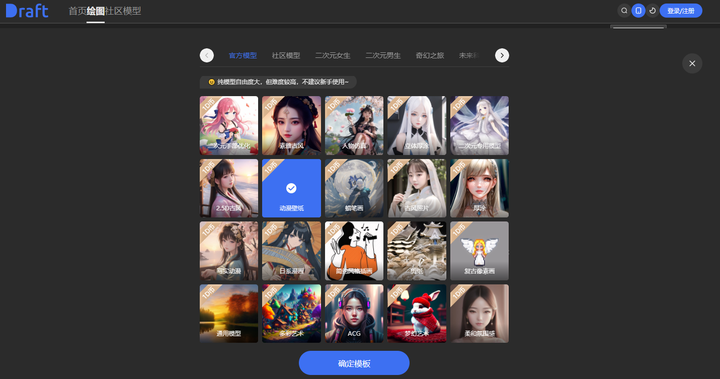
Task: Choose the red-hat rabbit template
Action: (x=416, y=313)
